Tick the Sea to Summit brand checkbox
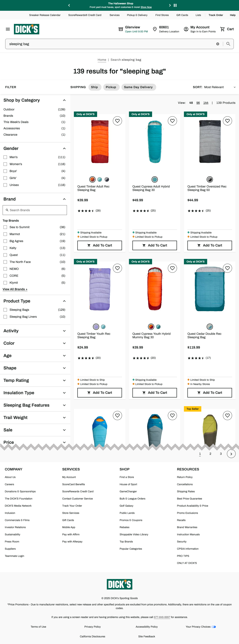Screen dimensions: 239x644 coord(5,227)
